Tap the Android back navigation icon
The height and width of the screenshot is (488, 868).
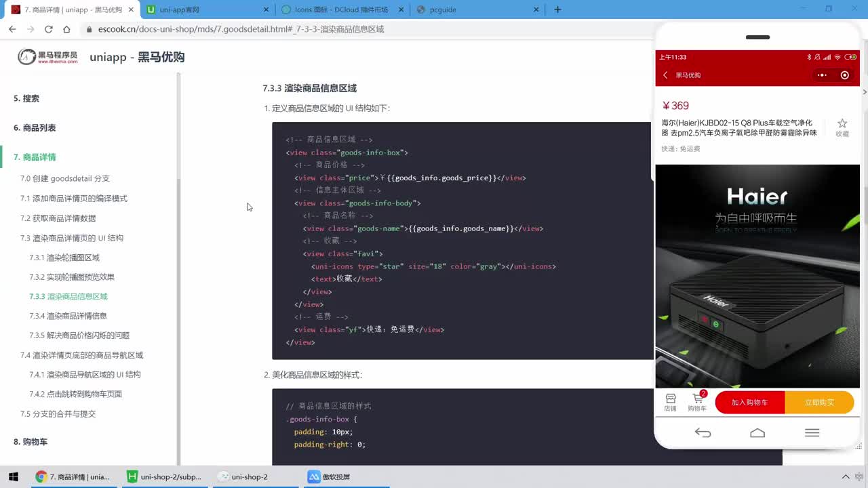click(703, 433)
